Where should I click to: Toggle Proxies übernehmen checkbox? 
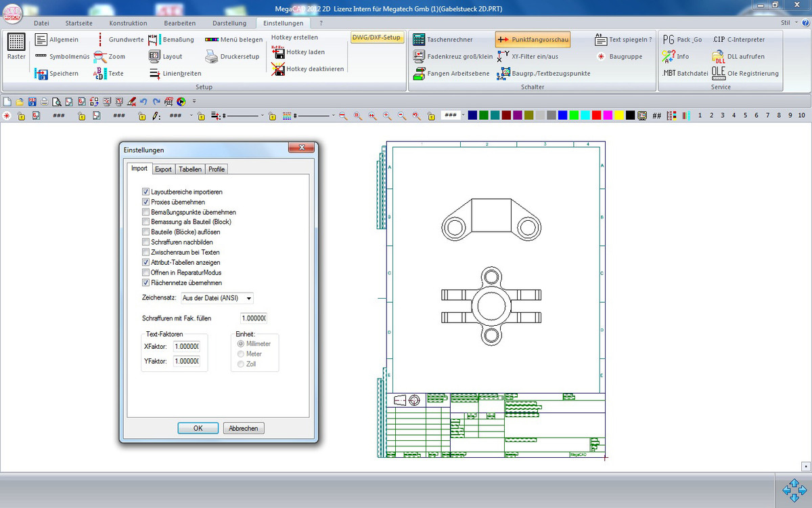pyautogui.click(x=145, y=202)
